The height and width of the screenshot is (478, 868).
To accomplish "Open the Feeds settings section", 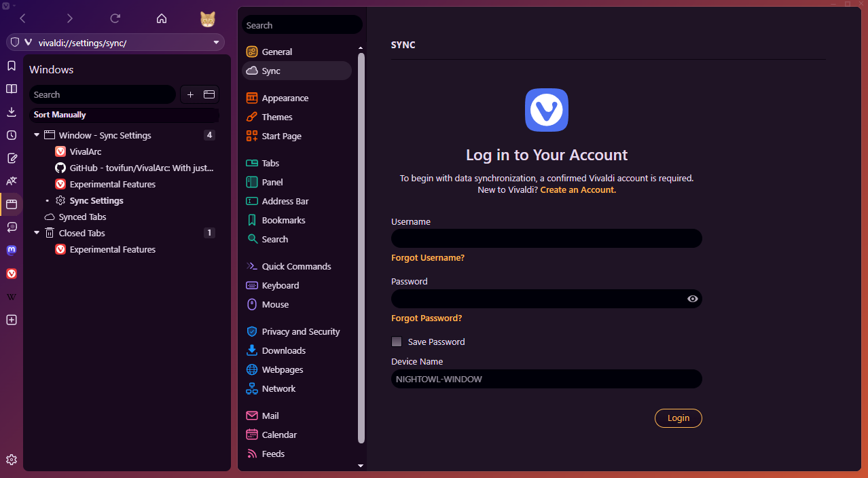I will (x=297, y=454).
